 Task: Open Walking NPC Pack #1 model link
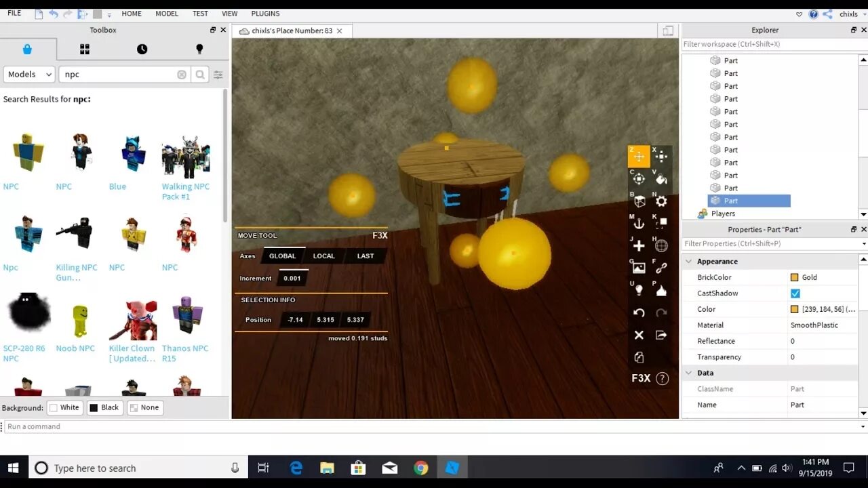click(x=185, y=191)
